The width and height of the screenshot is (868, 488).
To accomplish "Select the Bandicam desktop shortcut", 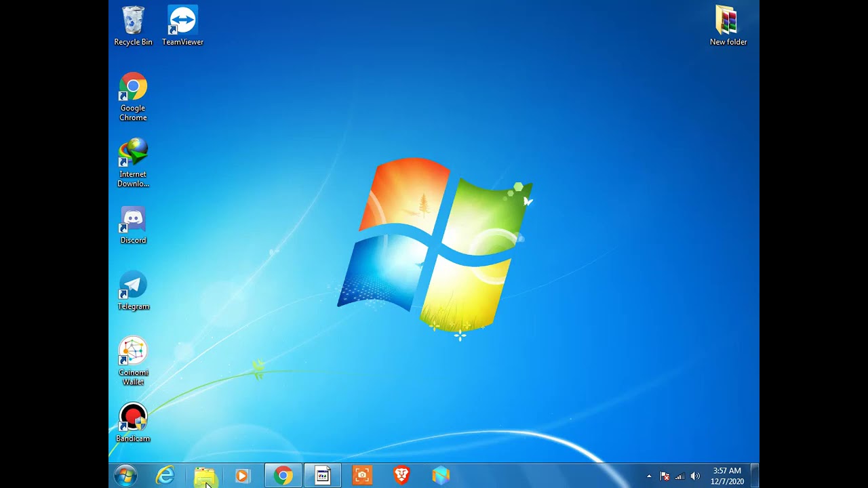I will 133,424.
